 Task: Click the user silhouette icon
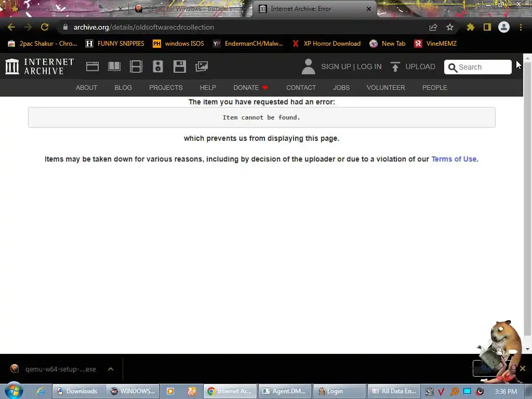click(x=309, y=66)
